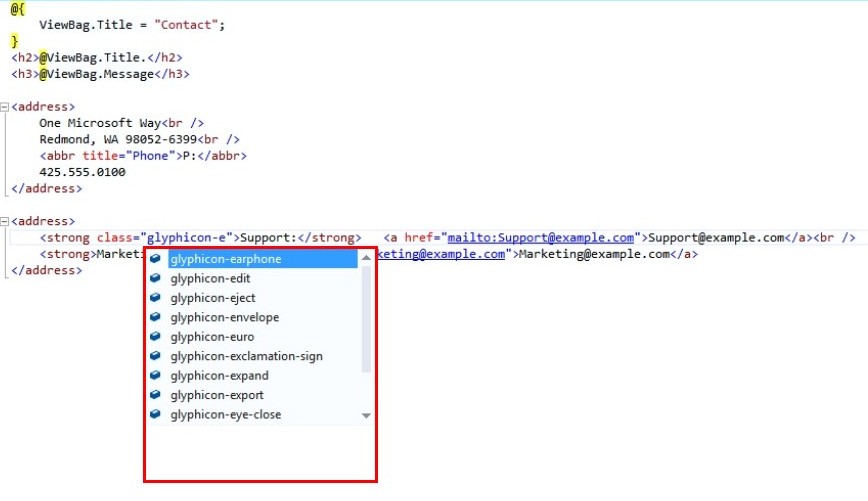
Task: Select glyphicon-earphone suggestion
Action: 263,259
